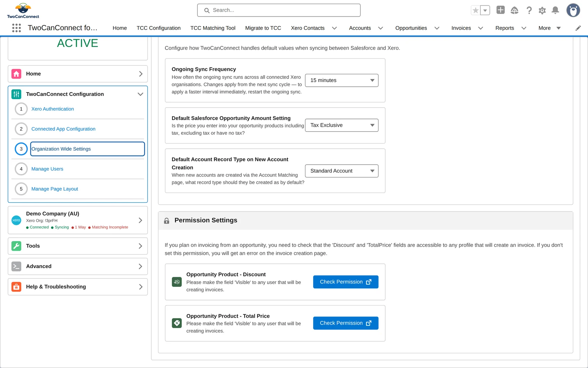The image size is (588, 368).
Task: Open the Connected App Configuration link
Action: (63, 129)
